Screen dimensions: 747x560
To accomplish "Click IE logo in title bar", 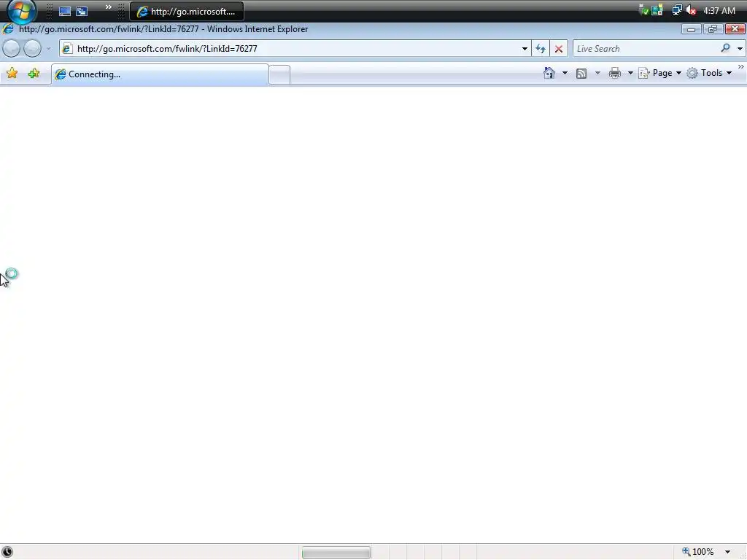I will [x=8, y=29].
